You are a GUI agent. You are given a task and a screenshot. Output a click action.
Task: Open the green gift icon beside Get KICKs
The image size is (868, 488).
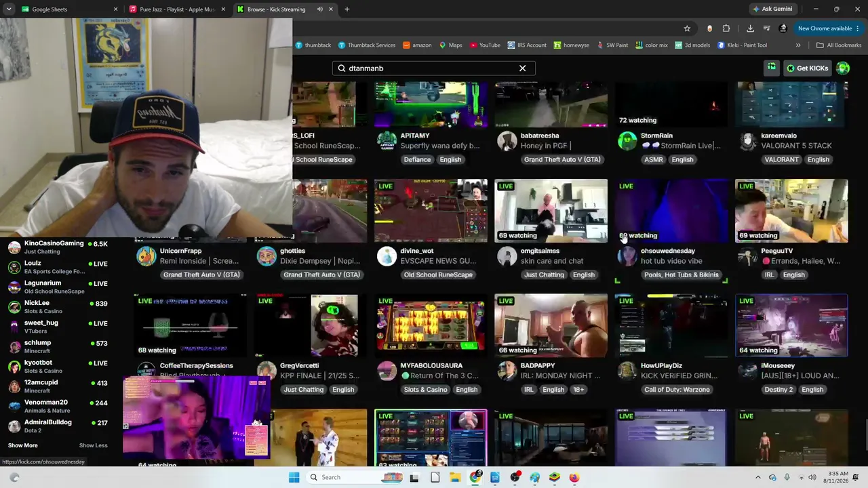pos(772,68)
